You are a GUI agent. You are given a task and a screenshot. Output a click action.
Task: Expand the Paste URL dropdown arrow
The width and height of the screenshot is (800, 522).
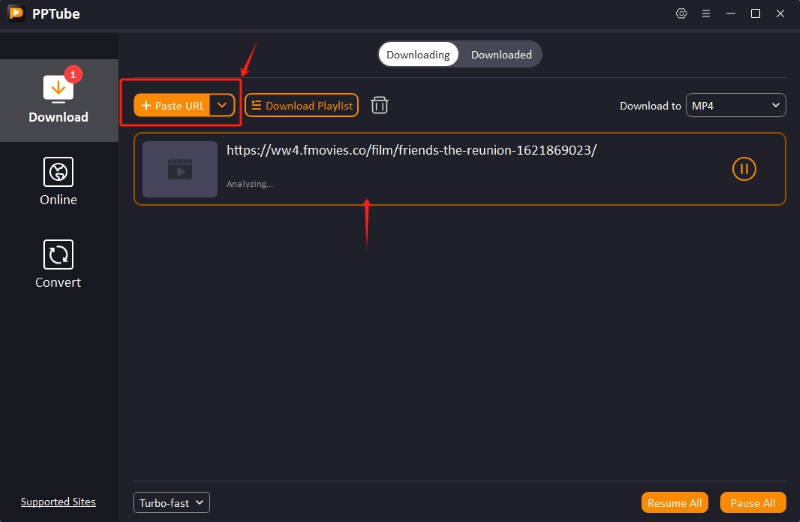pos(222,105)
